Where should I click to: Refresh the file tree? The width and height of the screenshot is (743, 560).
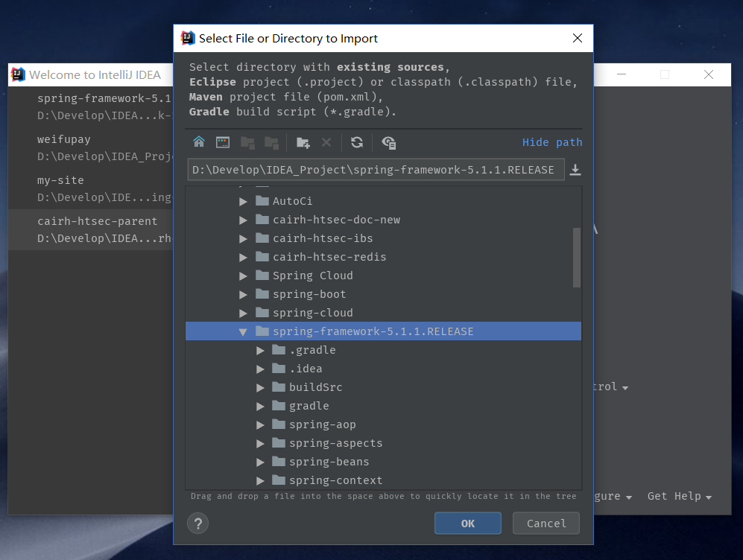(x=357, y=142)
